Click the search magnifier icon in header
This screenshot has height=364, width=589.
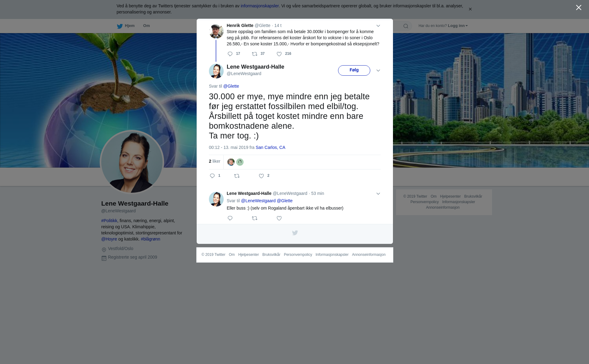[406, 26]
